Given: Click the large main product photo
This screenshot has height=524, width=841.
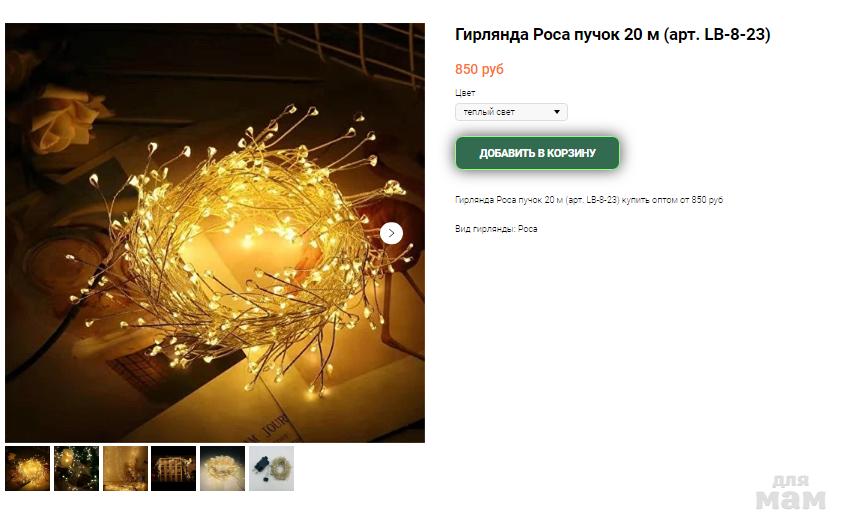Looking at the screenshot, I should (215, 232).
